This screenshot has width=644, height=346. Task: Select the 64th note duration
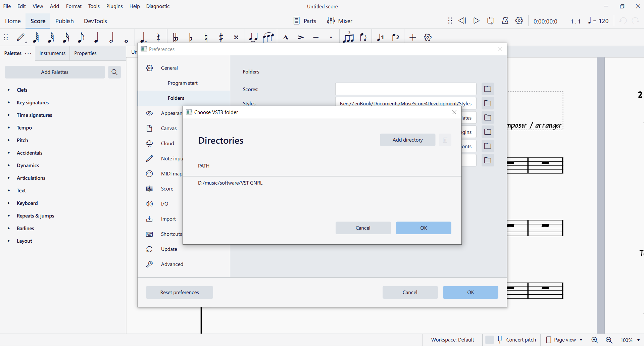tap(36, 38)
